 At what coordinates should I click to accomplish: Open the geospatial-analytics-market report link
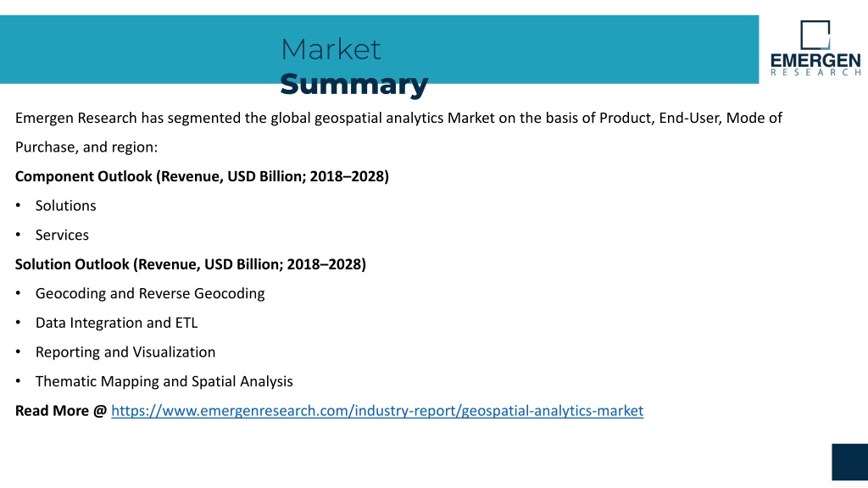tap(377, 411)
